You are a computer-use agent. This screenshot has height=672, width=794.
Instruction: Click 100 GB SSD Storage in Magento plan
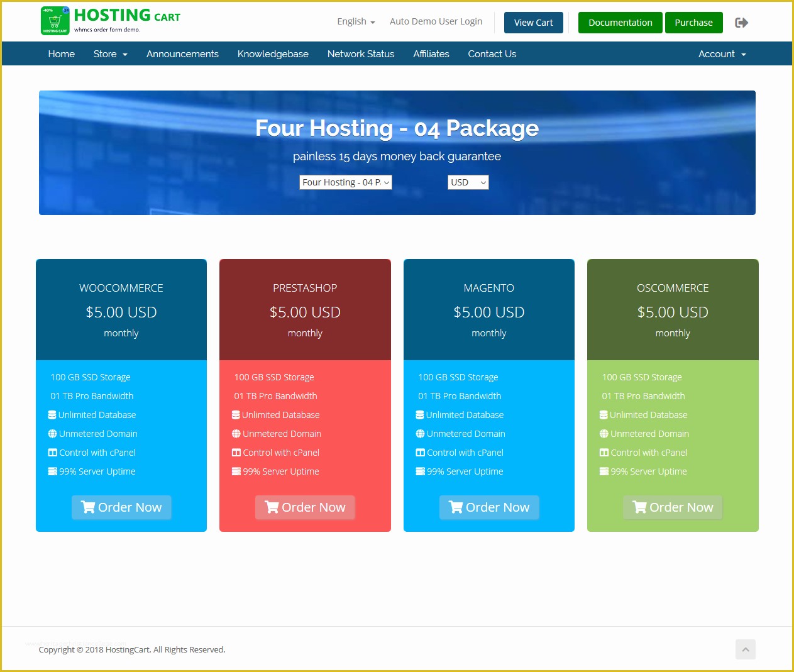(458, 377)
